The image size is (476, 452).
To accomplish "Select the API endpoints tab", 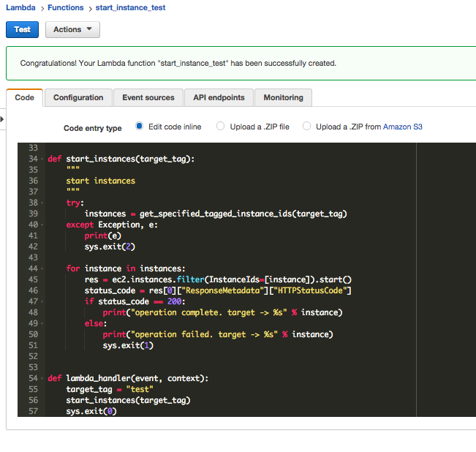I will pyautogui.click(x=219, y=97).
